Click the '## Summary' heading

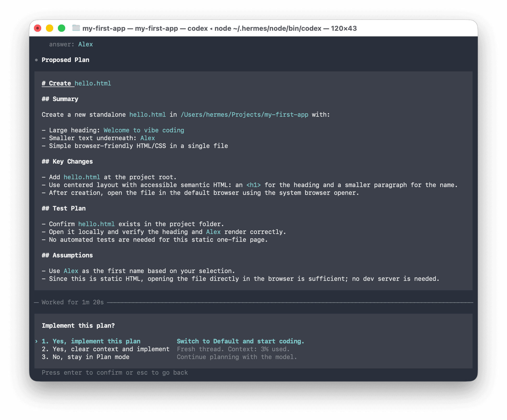click(x=60, y=99)
